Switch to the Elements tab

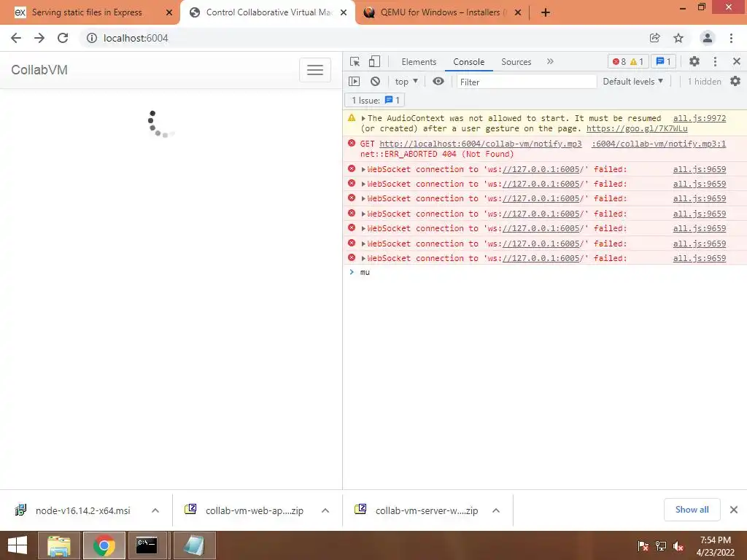(x=419, y=62)
